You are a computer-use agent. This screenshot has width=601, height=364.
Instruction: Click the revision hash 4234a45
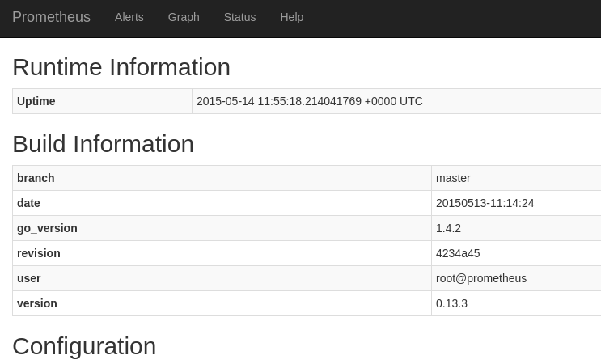click(x=458, y=253)
